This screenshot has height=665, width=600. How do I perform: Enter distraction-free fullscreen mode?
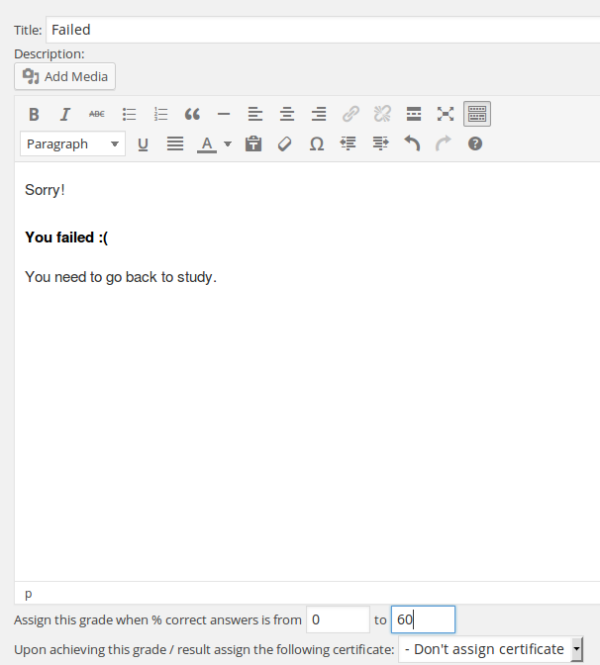(445, 114)
